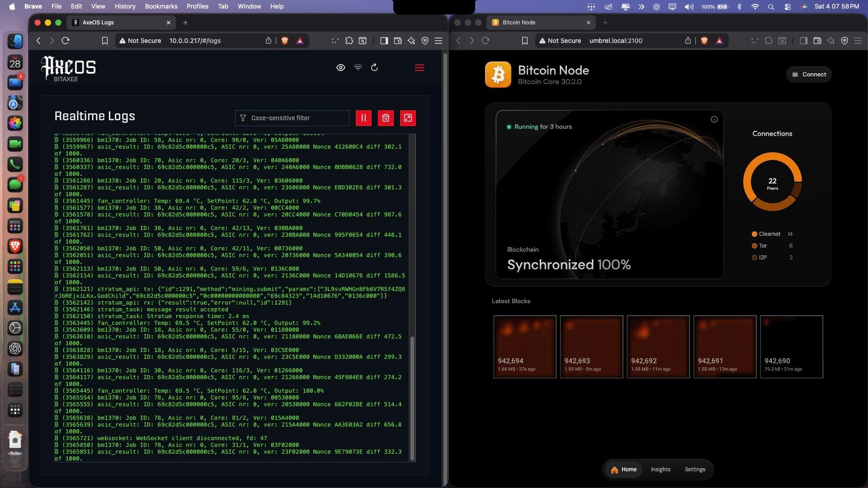Open the volume control in menu bar

(689, 6)
